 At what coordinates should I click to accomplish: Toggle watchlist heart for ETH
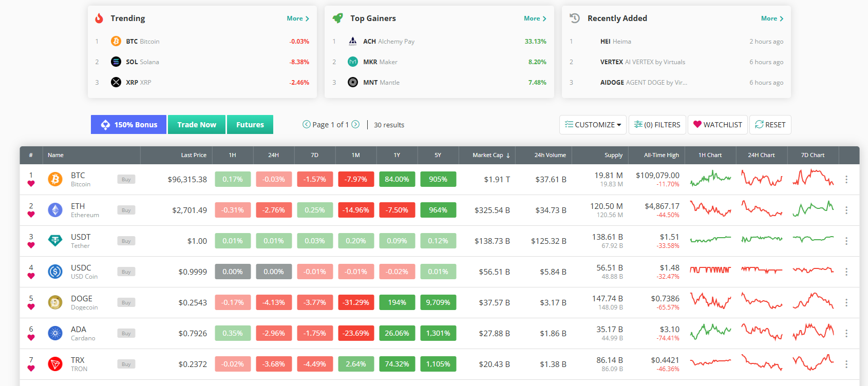pyautogui.click(x=31, y=215)
